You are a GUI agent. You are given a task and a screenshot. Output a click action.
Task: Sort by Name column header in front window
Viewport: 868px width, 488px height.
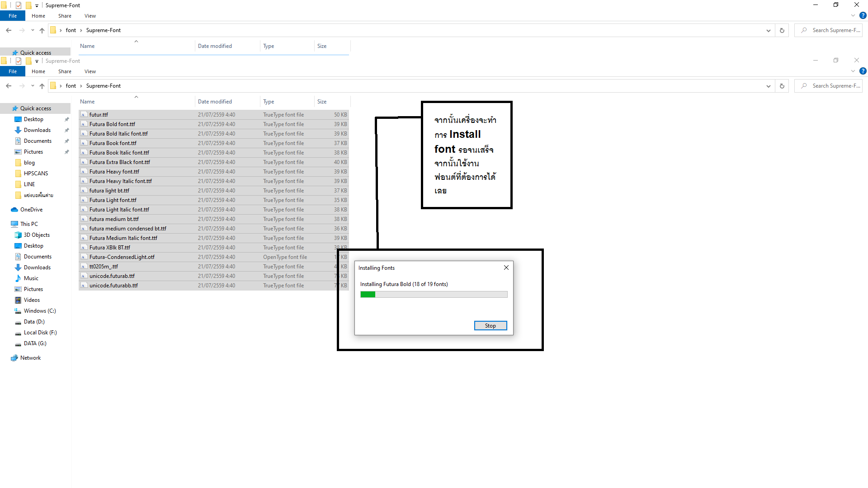click(136, 102)
